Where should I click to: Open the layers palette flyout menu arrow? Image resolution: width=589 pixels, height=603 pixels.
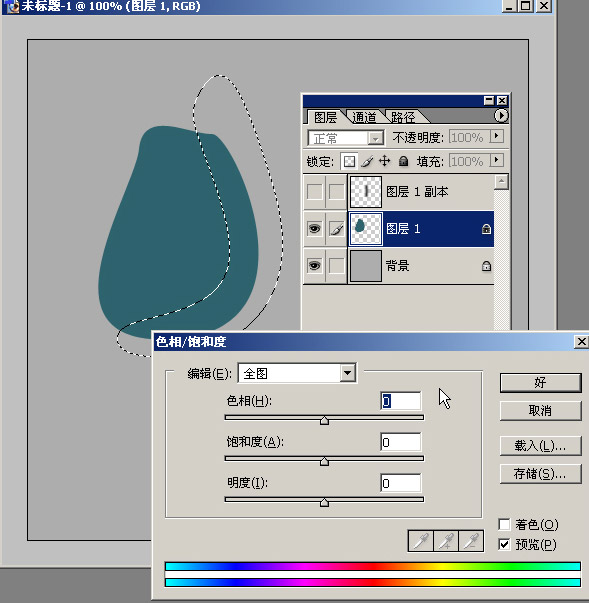[501, 115]
